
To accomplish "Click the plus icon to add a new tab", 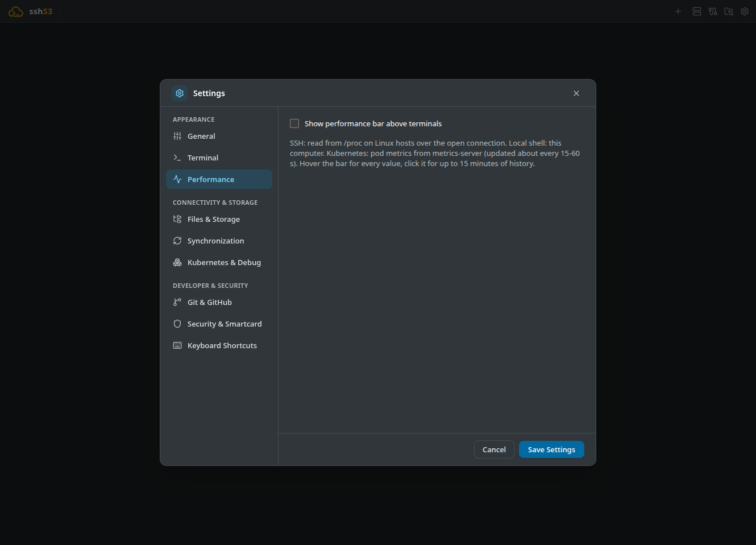I will tap(678, 11).
